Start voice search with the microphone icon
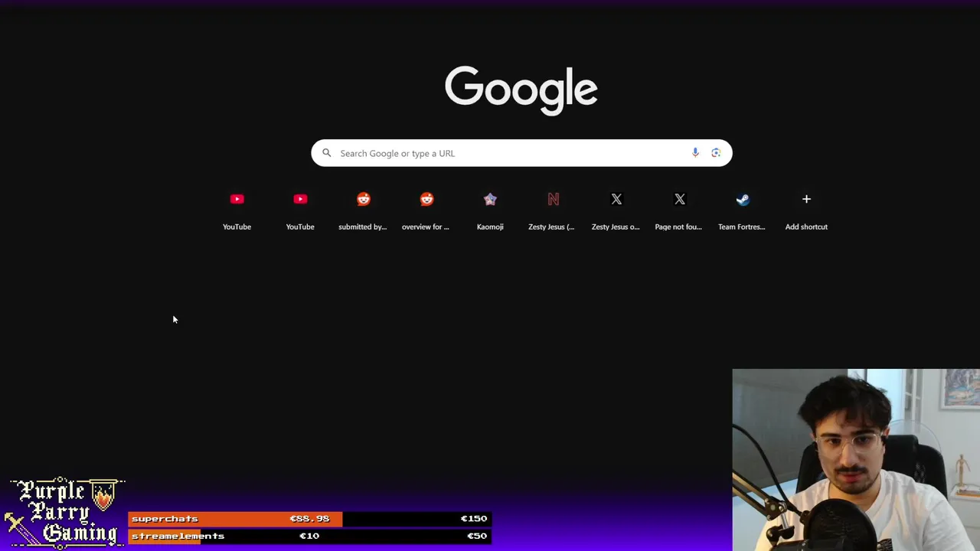The width and height of the screenshot is (980, 551). (695, 153)
